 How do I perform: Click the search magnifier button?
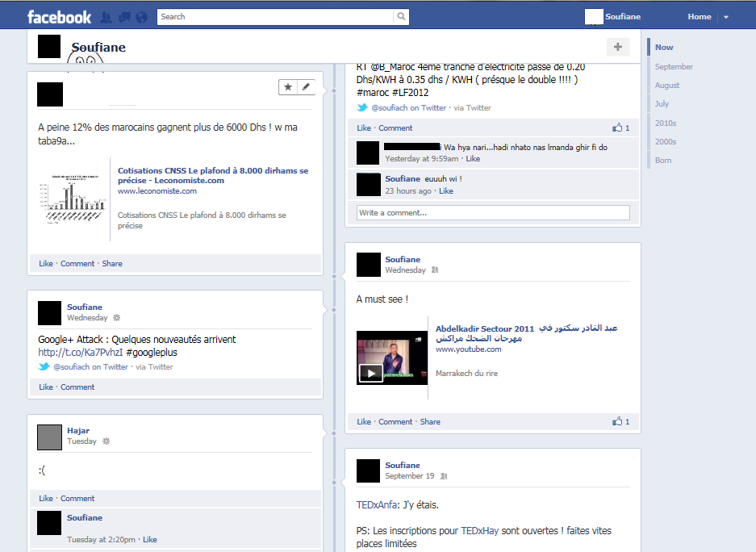[x=401, y=17]
